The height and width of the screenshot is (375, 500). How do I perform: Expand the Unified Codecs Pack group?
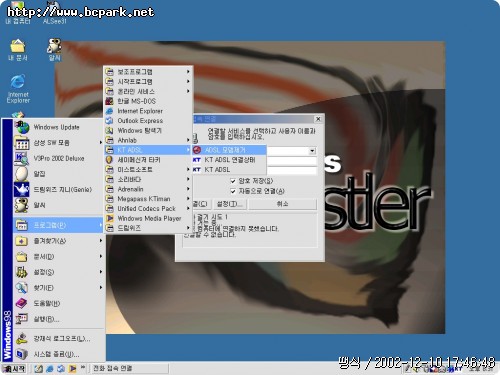point(149,208)
